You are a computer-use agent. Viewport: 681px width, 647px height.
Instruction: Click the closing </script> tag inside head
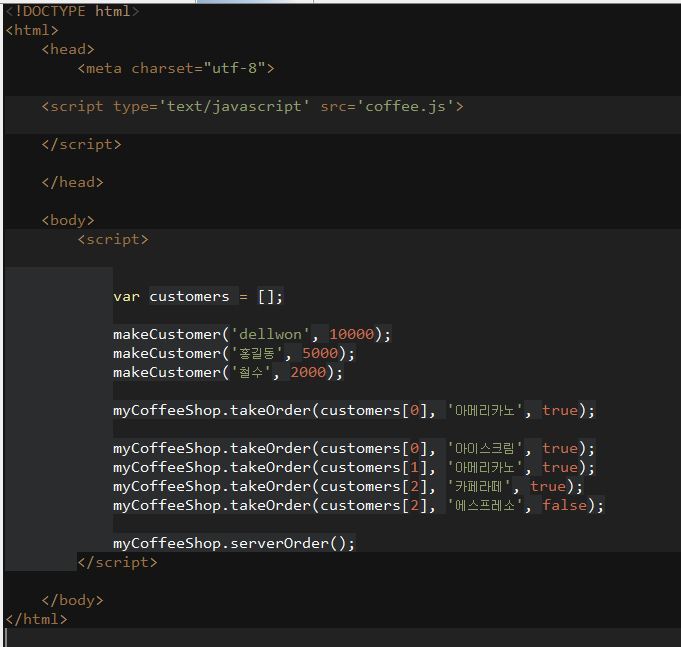[82, 145]
